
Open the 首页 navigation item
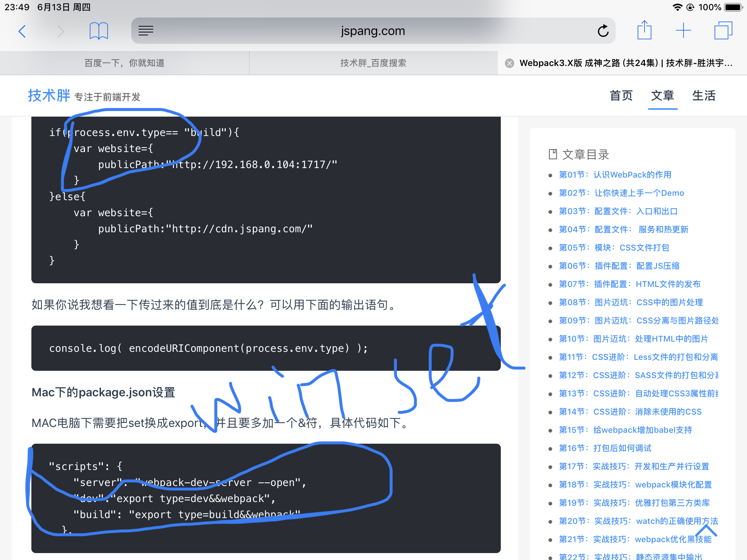[x=621, y=96]
